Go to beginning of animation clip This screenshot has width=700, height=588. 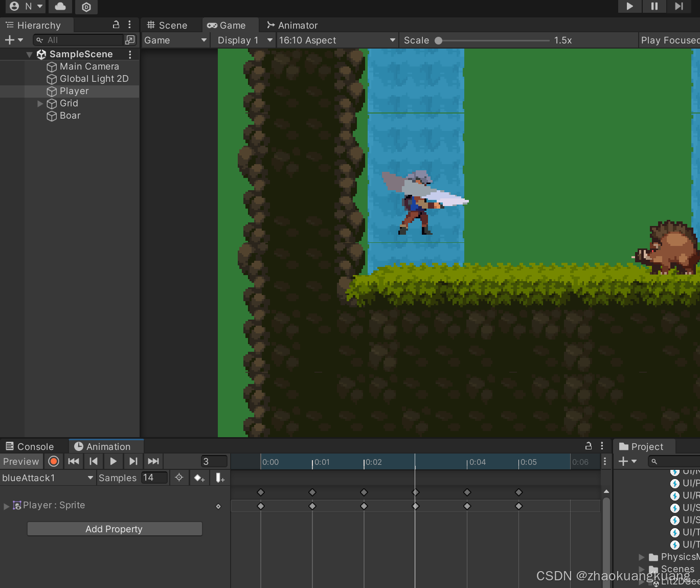(74, 461)
